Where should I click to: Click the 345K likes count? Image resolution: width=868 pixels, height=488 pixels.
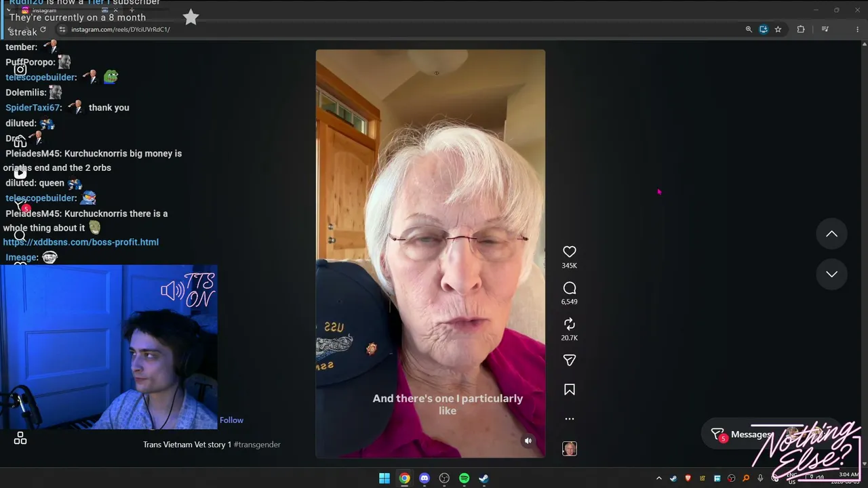pos(570,266)
